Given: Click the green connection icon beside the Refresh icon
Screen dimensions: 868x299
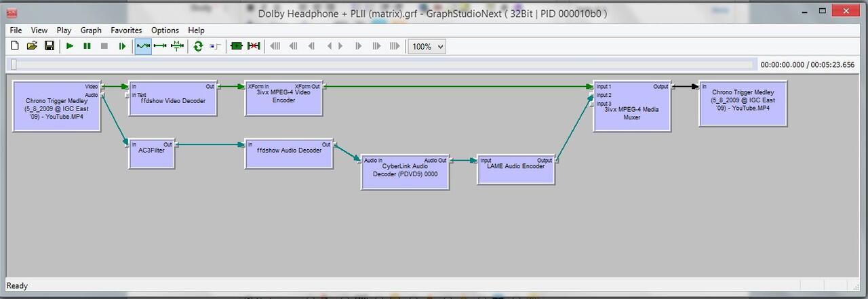Looking at the screenshot, I should tap(178, 46).
